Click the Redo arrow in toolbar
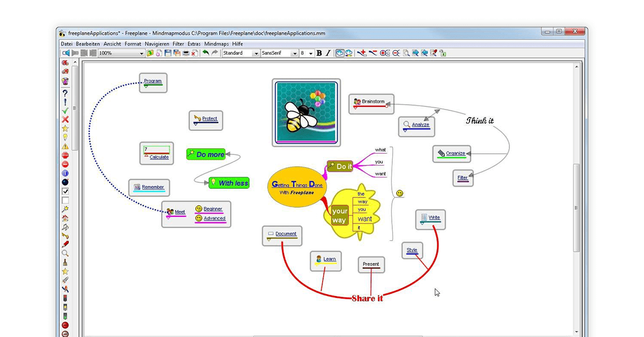644x337 pixels. [x=215, y=53]
